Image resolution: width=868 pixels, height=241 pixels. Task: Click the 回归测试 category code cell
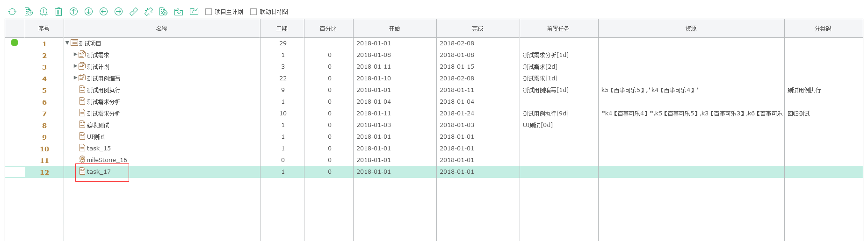[799, 113]
